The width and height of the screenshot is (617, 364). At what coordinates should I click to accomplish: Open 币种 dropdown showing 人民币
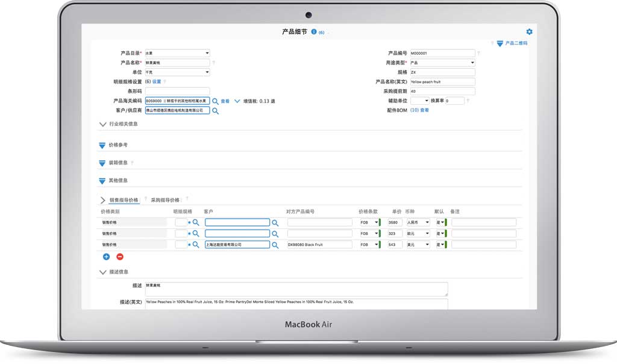click(x=418, y=222)
